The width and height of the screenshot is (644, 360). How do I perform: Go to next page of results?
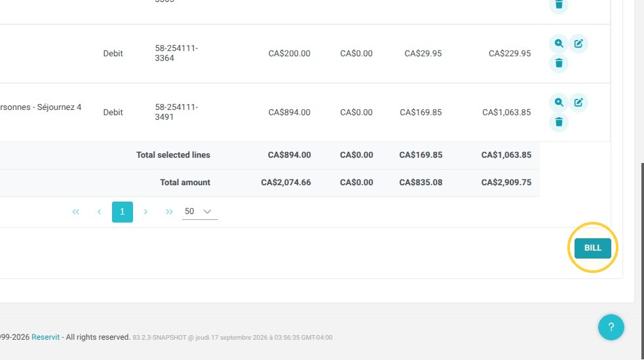click(x=145, y=212)
